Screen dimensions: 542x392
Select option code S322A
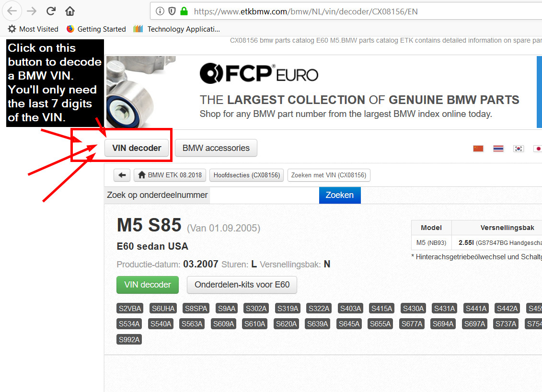(319, 308)
